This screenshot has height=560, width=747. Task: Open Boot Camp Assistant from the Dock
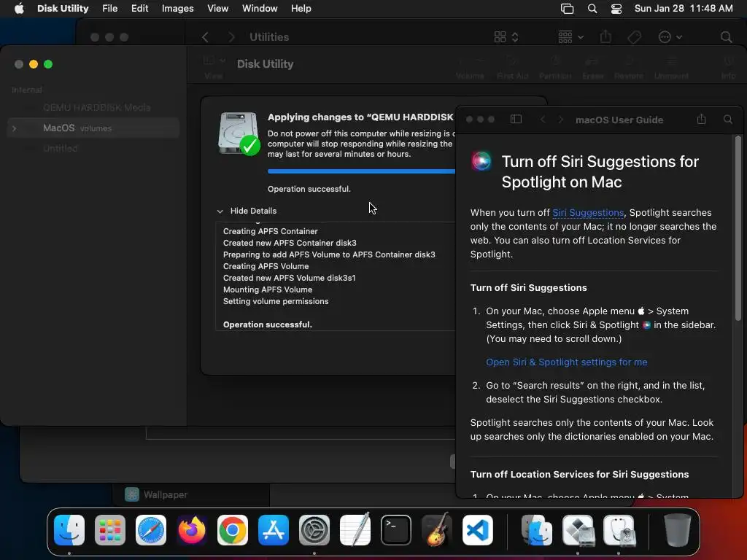(x=578, y=530)
